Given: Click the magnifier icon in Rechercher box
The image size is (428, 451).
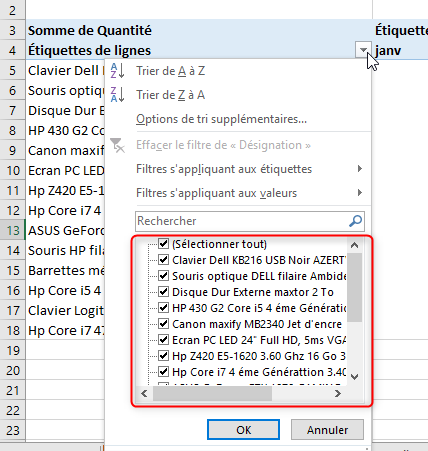Looking at the screenshot, I should pyautogui.click(x=356, y=221).
